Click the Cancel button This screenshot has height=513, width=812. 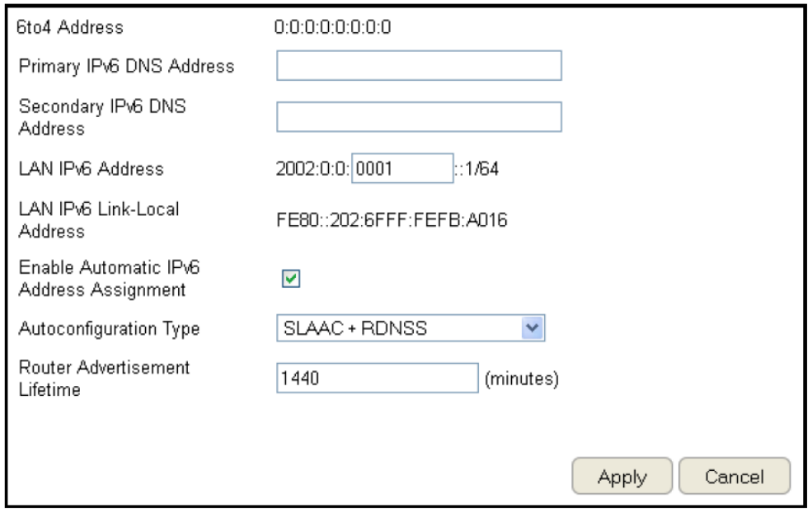734,477
